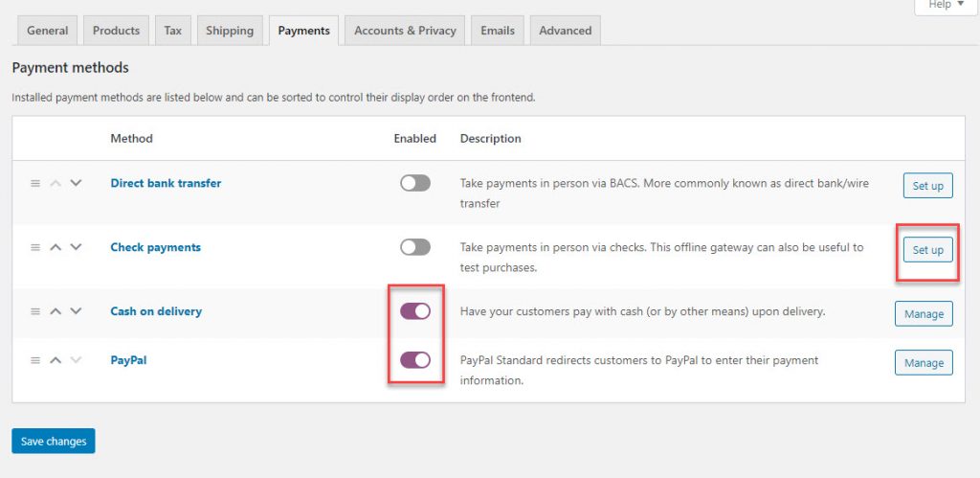The height and width of the screenshot is (478, 980).
Task: Enable the Direct bank transfer toggle
Action: [415, 183]
